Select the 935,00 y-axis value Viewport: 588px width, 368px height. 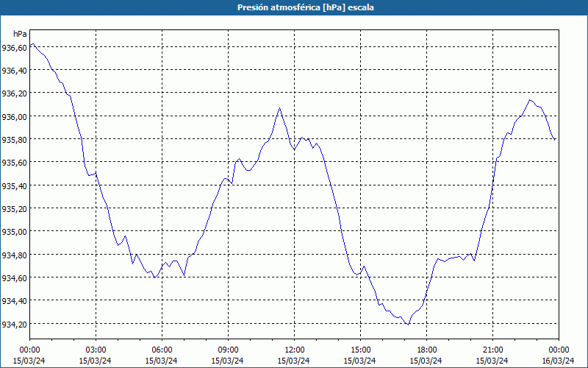(14, 232)
